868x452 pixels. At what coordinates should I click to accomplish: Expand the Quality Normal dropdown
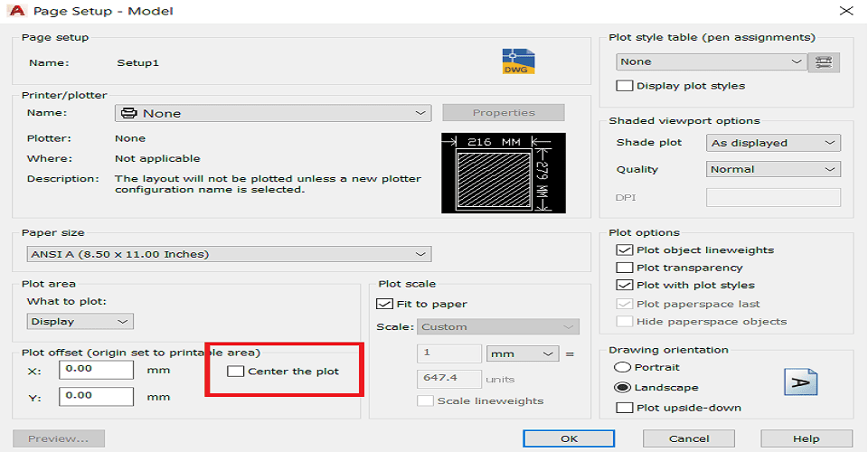[773, 169]
